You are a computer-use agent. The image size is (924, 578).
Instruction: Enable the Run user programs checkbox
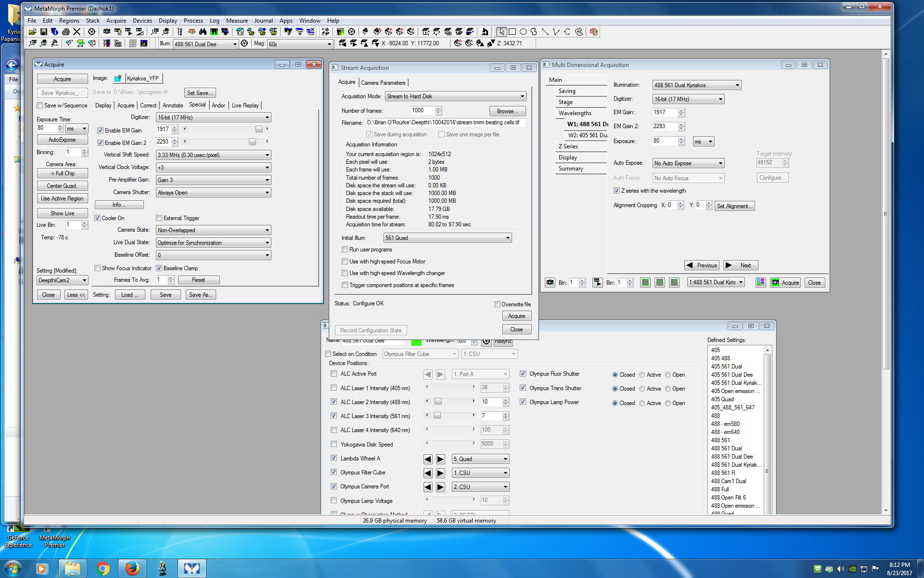[x=345, y=250]
